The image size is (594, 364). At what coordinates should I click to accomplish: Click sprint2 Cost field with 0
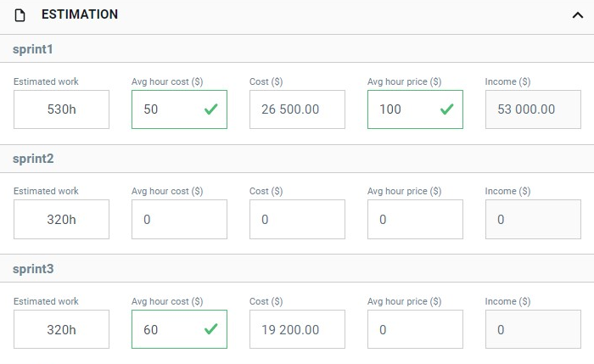coord(297,219)
